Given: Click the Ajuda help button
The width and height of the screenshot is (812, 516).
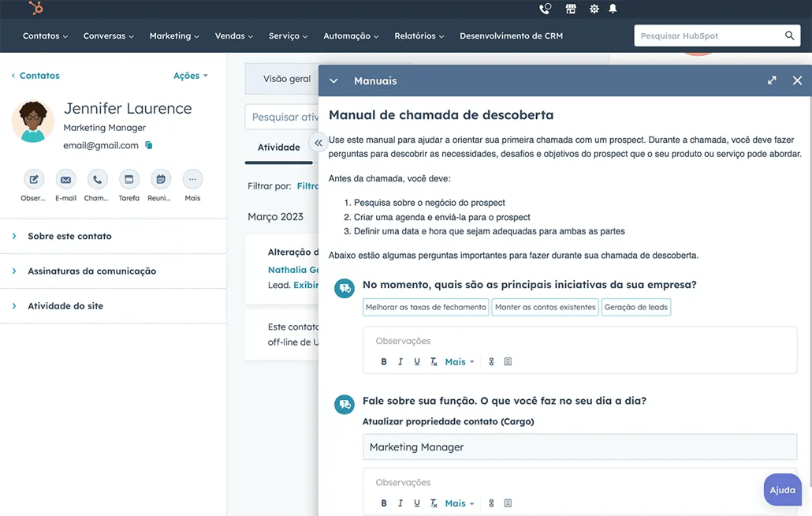Looking at the screenshot, I should pyautogui.click(x=782, y=490).
